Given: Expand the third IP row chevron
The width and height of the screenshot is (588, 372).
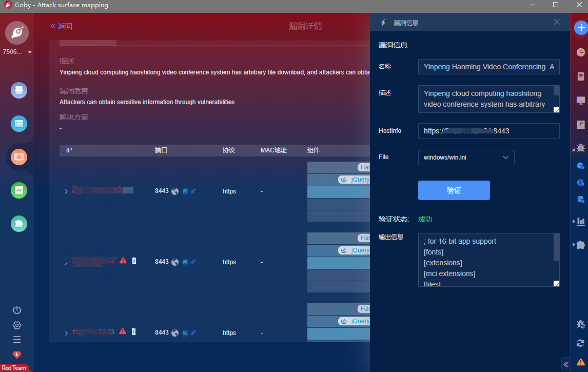Looking at the screenshot, I should tap(66, 333).
